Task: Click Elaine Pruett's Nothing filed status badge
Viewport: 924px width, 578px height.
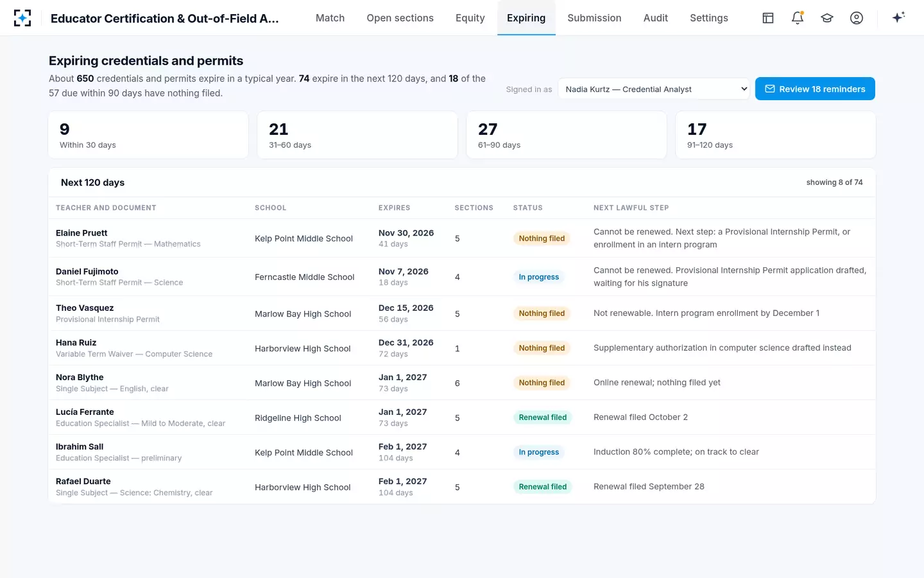Action: click(x=542, y=238)
